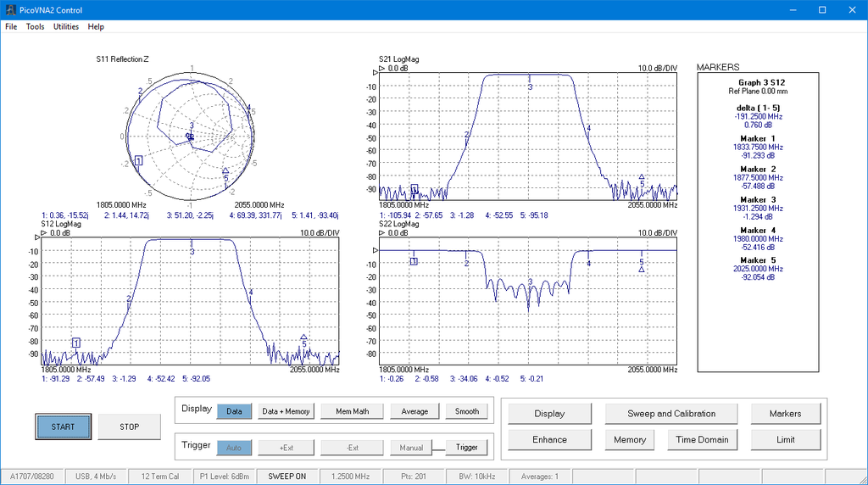Click Marker 4 frequency 1980.0000 MHz
Image resolution: width=868 pixels, height=485 pixels.
pyautogui.click(x=758, y=238)
